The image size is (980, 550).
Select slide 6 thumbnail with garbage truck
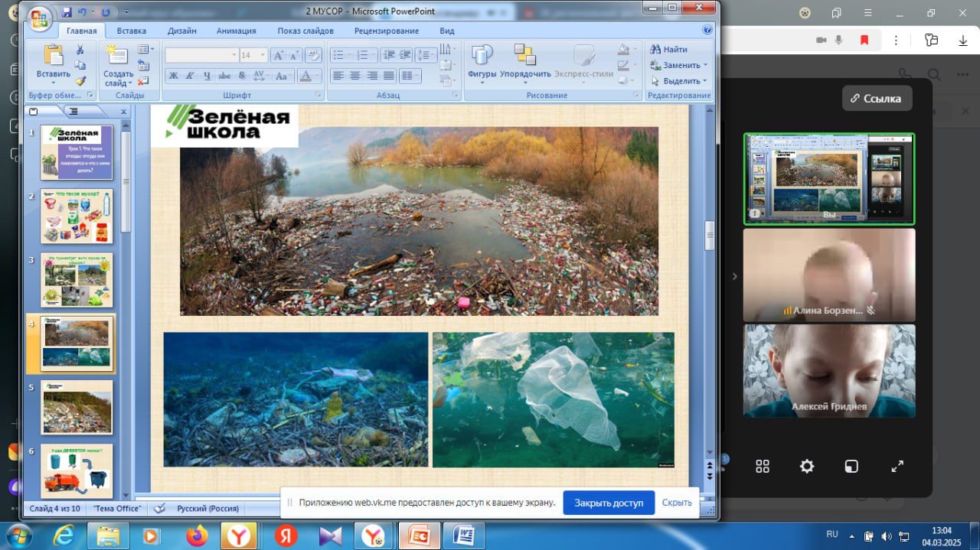click(x=77, y=470)
